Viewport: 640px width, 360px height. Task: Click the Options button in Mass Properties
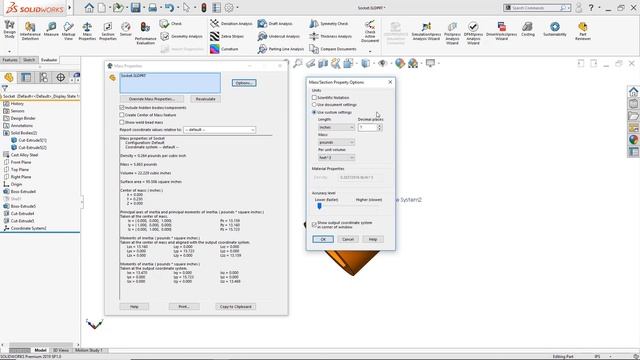click(x=244, y=83)
